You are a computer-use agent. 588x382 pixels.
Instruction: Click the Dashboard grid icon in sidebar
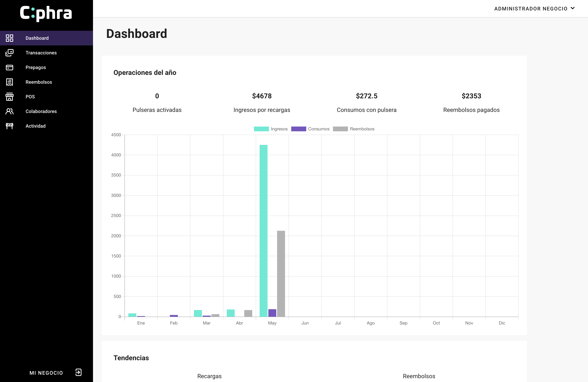tap(9, 38)
